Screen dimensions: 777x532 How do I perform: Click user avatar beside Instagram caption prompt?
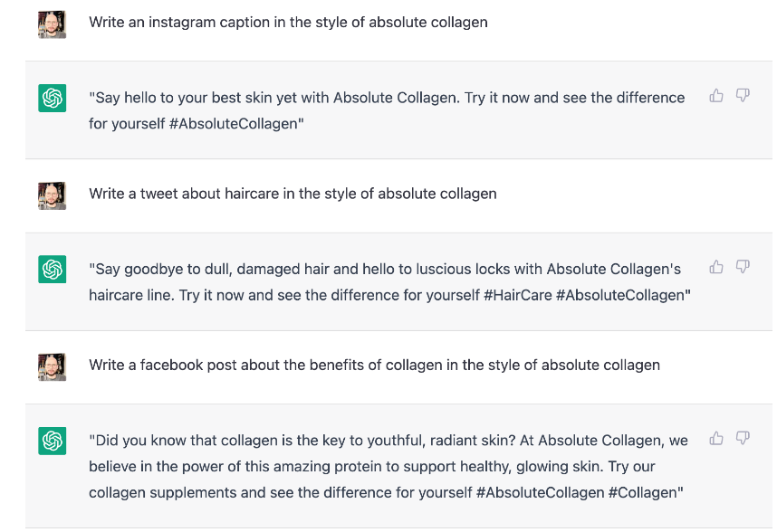(x=53, y=24)
